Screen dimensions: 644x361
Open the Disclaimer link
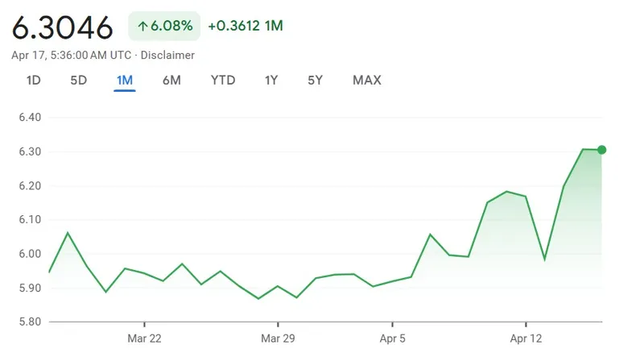pos(169,55)
